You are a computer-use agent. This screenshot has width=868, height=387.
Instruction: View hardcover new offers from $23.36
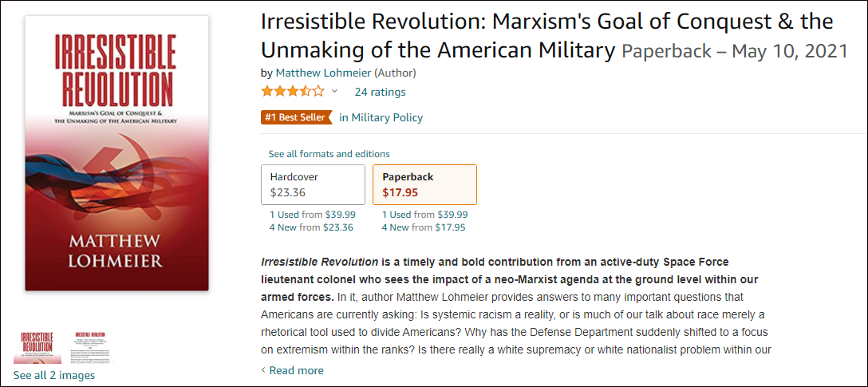311,227
